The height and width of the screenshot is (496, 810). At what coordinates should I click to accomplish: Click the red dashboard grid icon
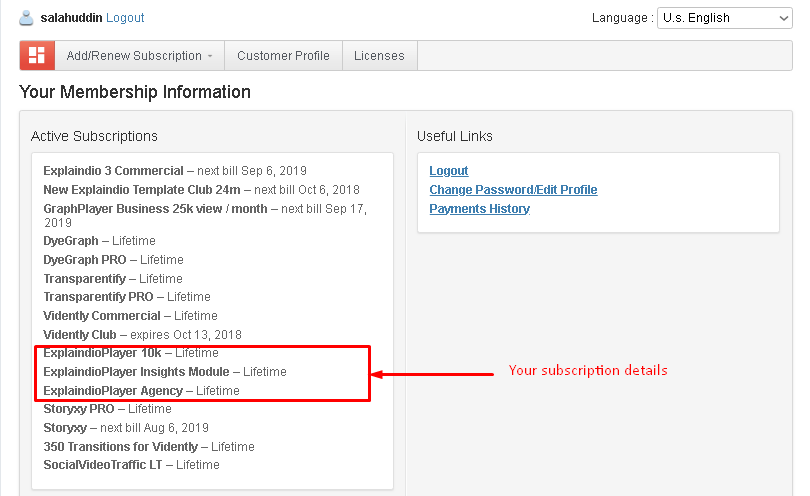pos(37,55)
